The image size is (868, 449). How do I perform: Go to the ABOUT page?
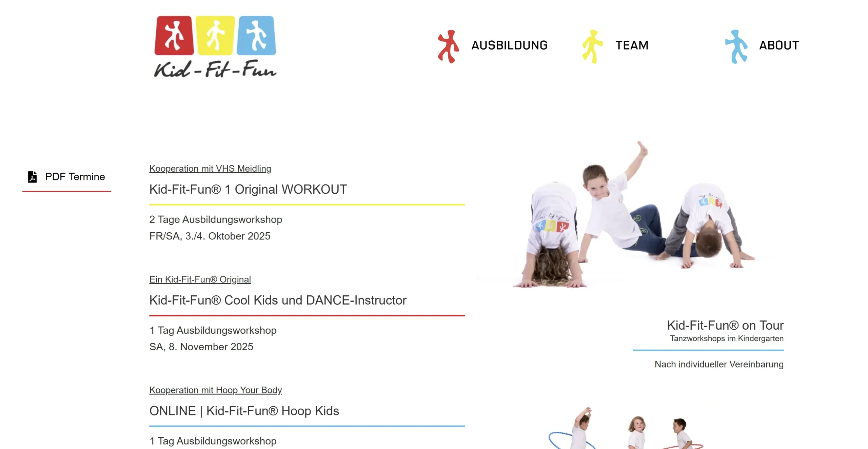tap(779, 45)
